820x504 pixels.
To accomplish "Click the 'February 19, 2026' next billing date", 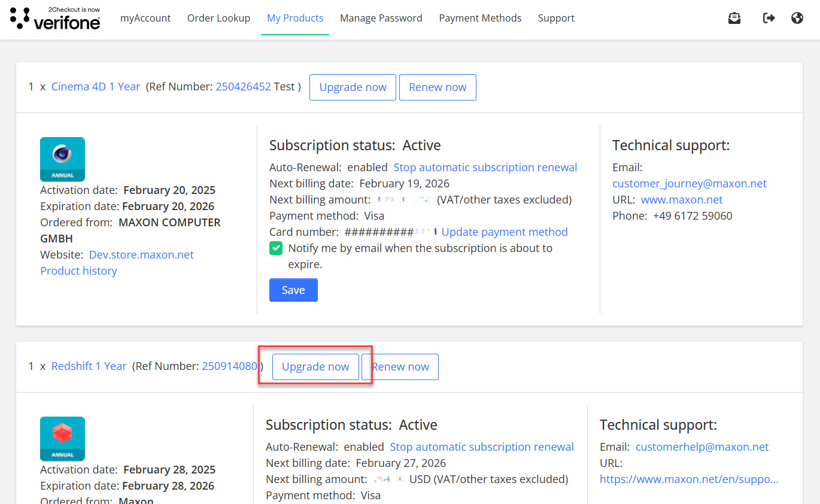I will pos(405,184).
